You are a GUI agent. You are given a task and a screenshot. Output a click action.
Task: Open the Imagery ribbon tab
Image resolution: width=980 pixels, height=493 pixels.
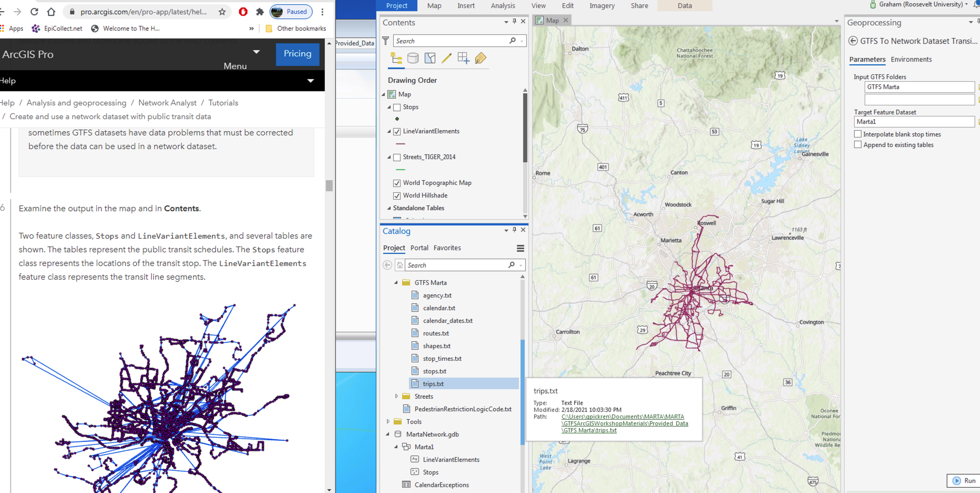coord(602,6)
